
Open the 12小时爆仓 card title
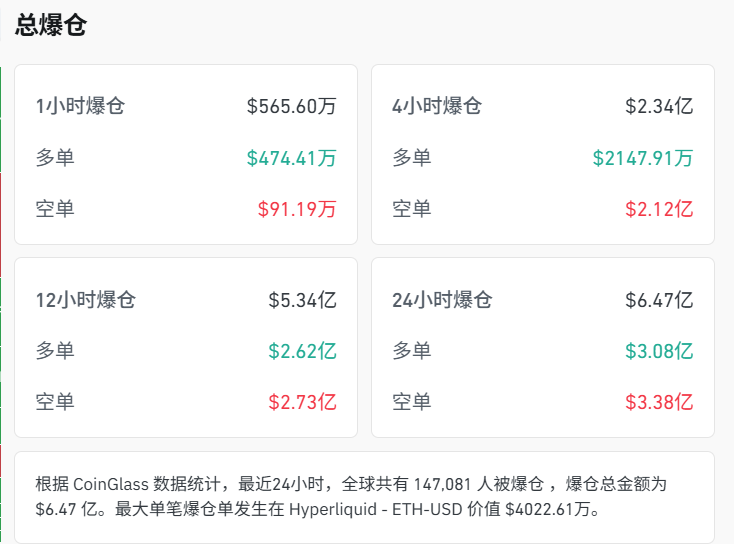point(85,300)
